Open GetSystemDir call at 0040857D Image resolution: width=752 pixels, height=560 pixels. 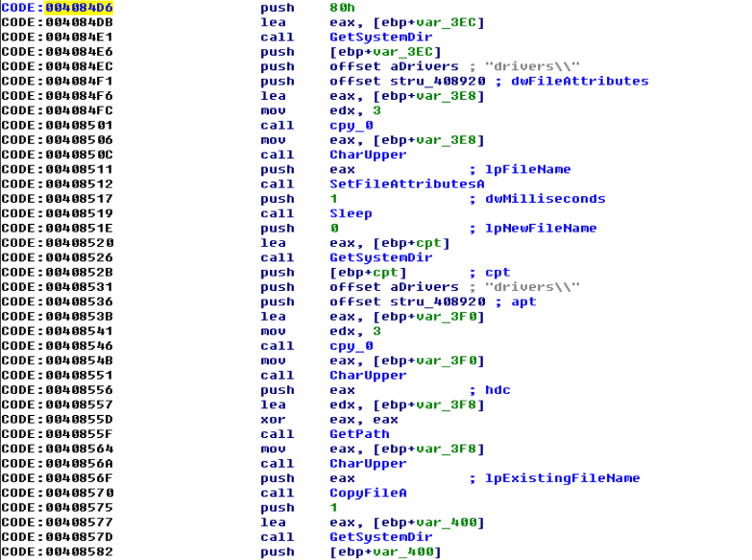pyautogui.click(x=380, y=537)
